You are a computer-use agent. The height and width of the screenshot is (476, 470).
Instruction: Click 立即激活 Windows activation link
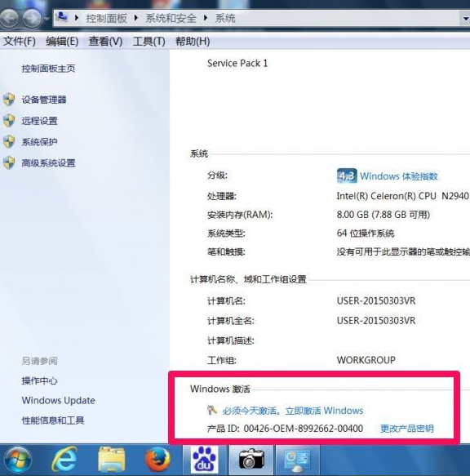click(x=324, y=411)
